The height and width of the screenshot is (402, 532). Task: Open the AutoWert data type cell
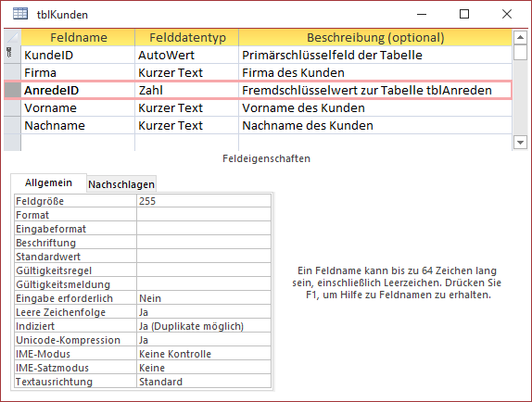point(187,55)
